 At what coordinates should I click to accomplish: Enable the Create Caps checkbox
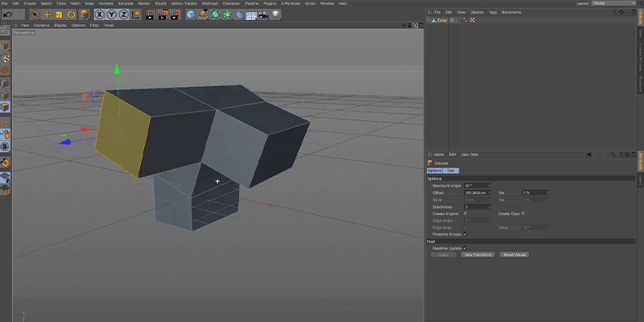(x=522, y=213)
